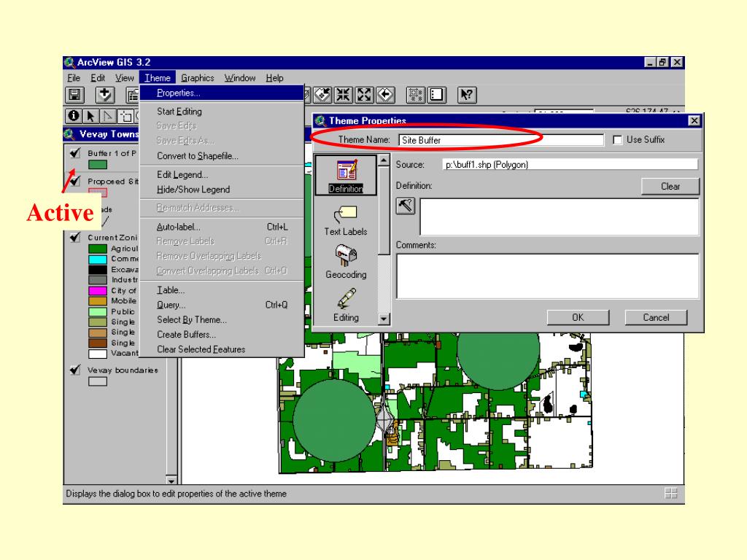747x560 pixels.
Task: Choose Start Editing menu entry
Action: pyautogui.click(x=222, y=112)
